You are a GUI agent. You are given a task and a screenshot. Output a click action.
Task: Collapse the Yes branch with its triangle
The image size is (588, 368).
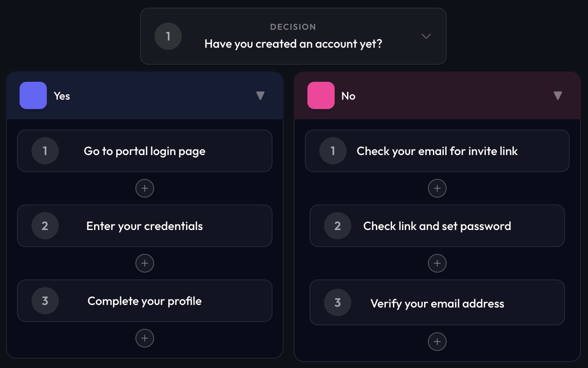pos(261,95)
